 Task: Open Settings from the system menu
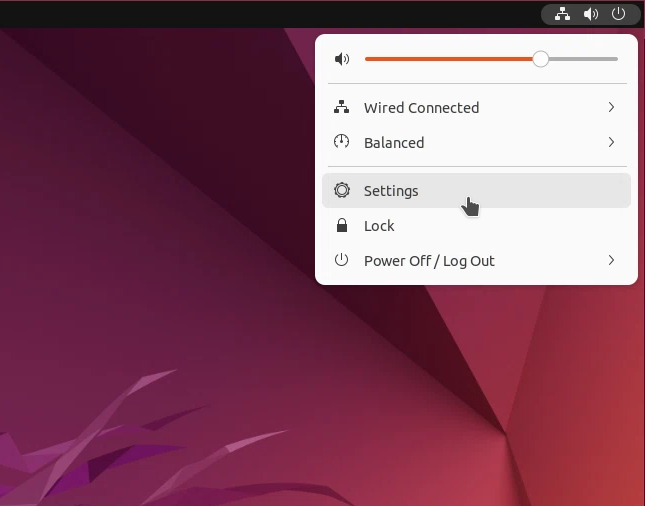click(x=391, y=191)
